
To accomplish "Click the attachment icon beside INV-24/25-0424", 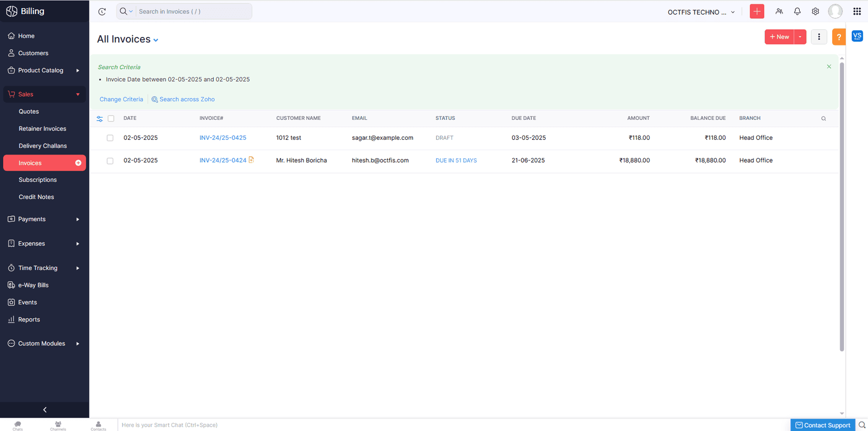I will [x=251, y=160].
